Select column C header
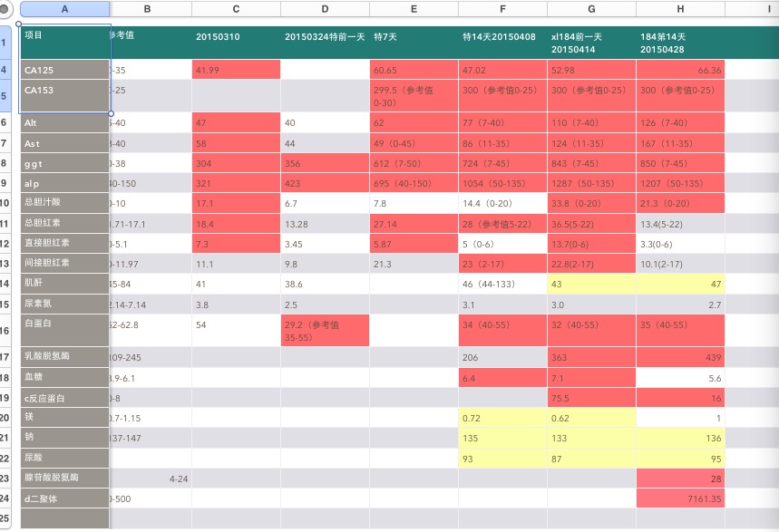 pyautogui.click(x=236, y=9)
